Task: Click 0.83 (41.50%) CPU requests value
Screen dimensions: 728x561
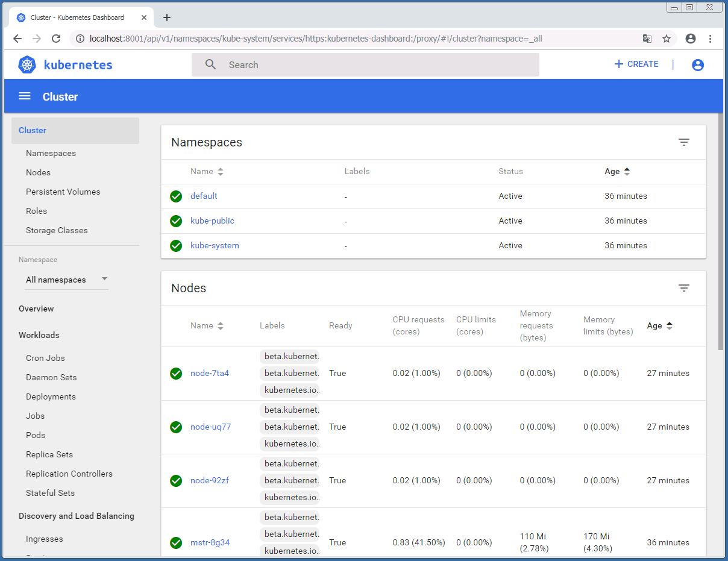Action: point(418,543)
